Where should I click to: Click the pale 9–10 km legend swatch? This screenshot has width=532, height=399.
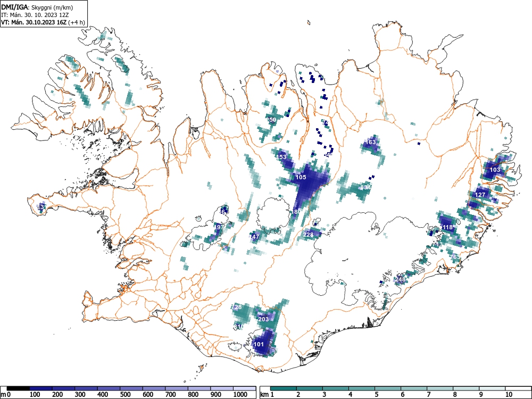[x=492, y=388]
